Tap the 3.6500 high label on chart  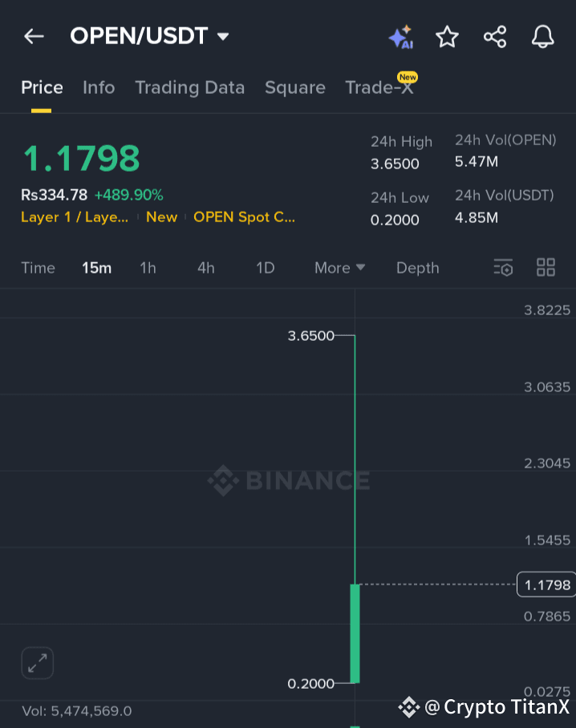(x=310, y=336)
